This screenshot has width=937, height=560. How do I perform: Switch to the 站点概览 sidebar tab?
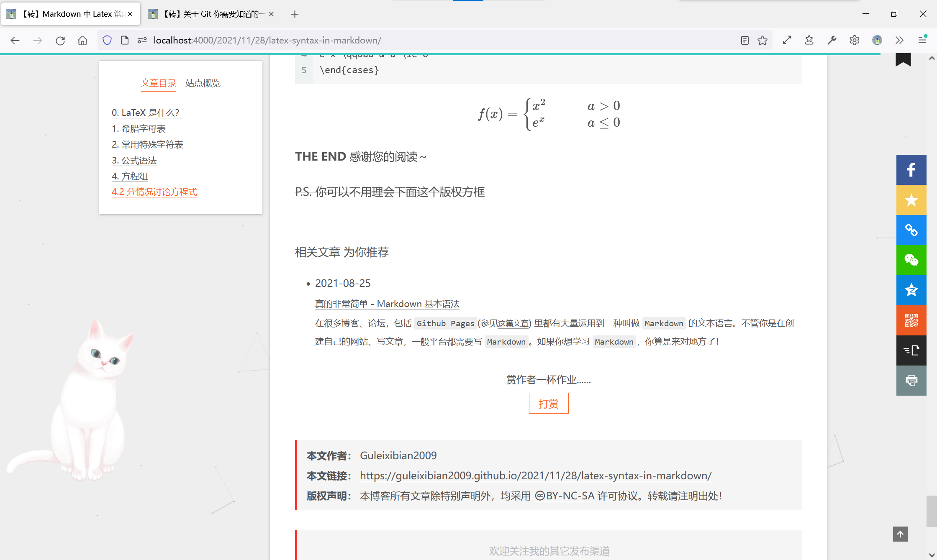(203, 83)
